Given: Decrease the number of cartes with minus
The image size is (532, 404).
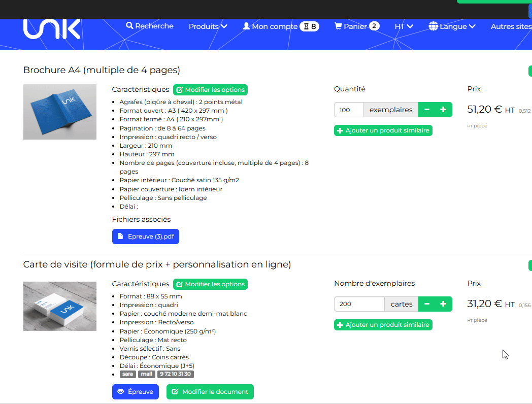Looking at the screenshot, I should click(x=427, y=304).
